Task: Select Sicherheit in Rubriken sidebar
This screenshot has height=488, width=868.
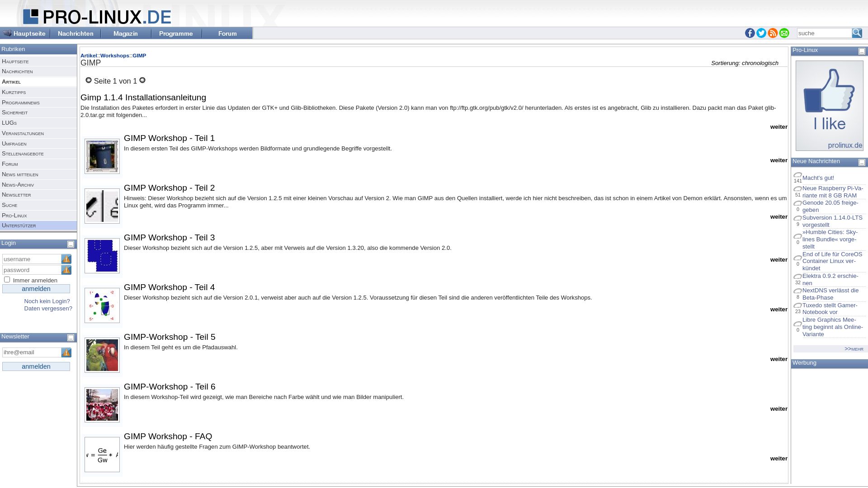Action: point(38,113)
